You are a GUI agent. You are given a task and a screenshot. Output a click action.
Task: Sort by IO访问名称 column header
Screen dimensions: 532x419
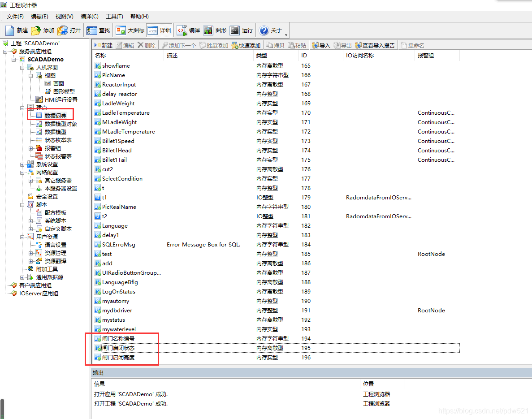[379, 55]
